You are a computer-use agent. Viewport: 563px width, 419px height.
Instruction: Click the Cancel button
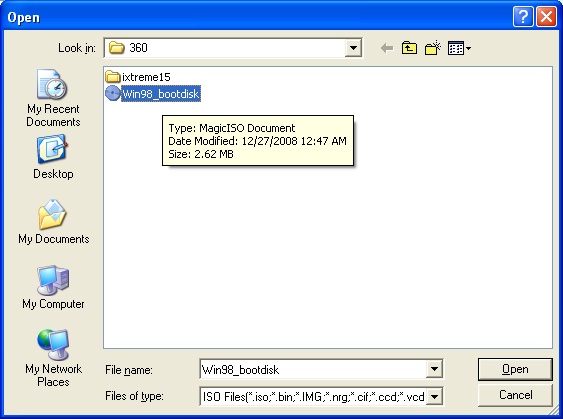(x=515, y=395)
